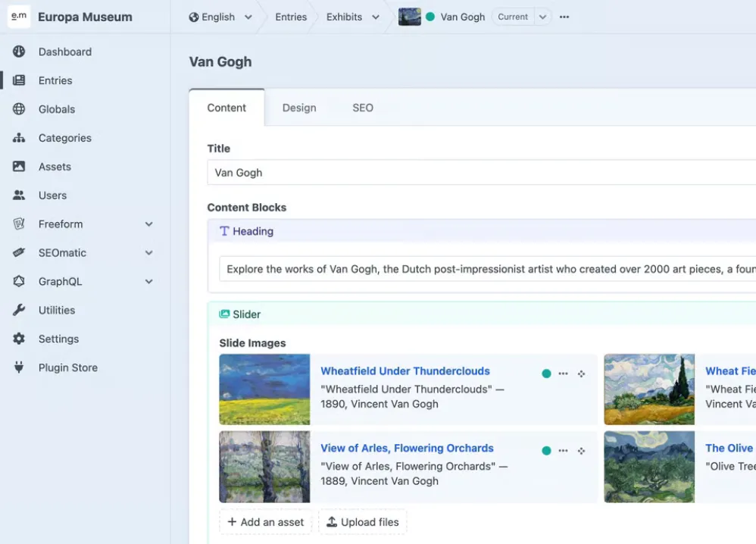Click the Assets picture icon
The height and width of the screenshot is (544, 756).
click(x=19, y=167)
